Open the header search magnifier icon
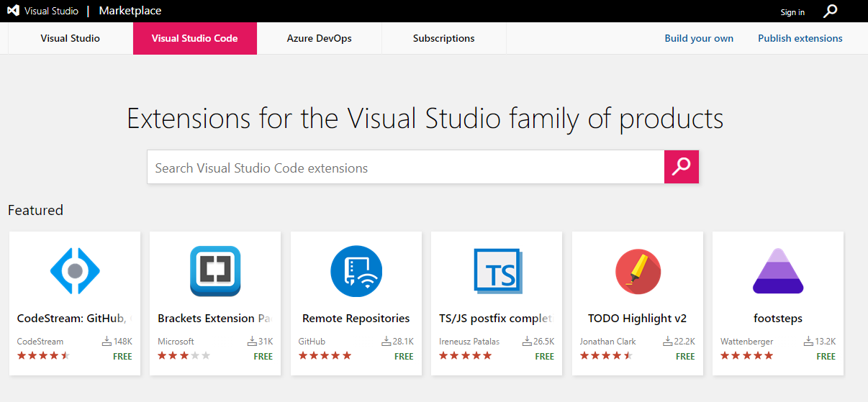This screenshot has height=402, width=868. [831, 11]
